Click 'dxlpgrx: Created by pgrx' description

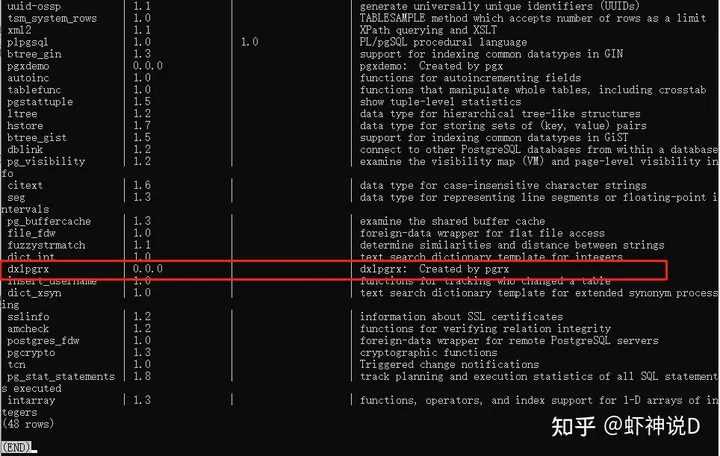coord(434,269)
